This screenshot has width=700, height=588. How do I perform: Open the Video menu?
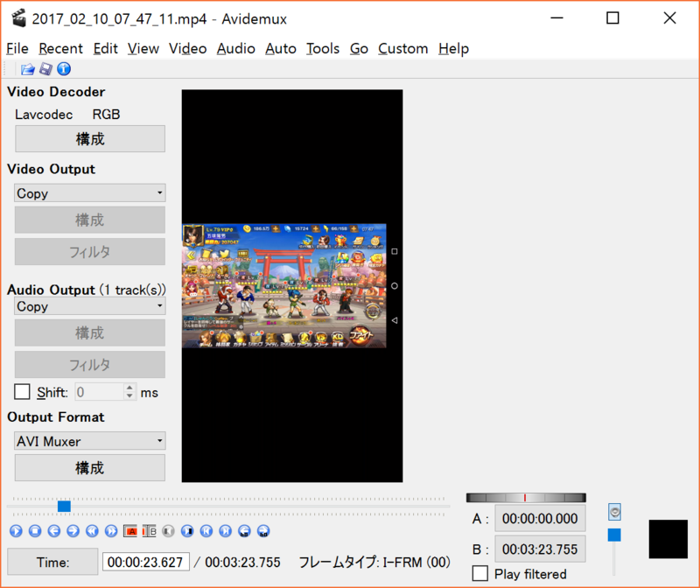pos(187,49)
